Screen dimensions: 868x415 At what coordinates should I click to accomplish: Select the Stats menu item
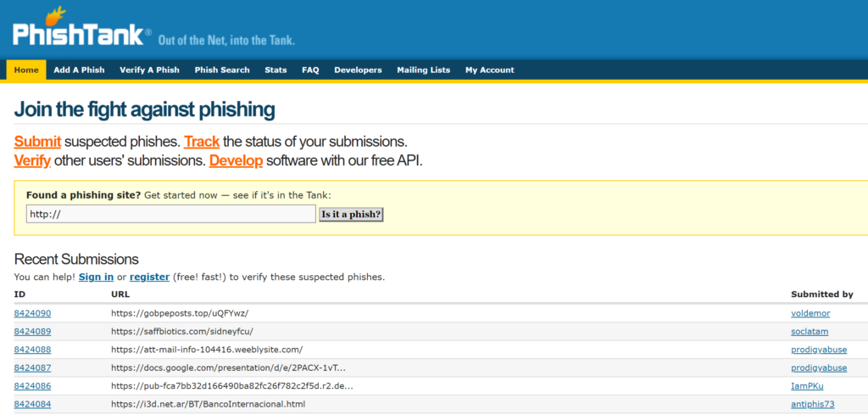pos(275,70)
